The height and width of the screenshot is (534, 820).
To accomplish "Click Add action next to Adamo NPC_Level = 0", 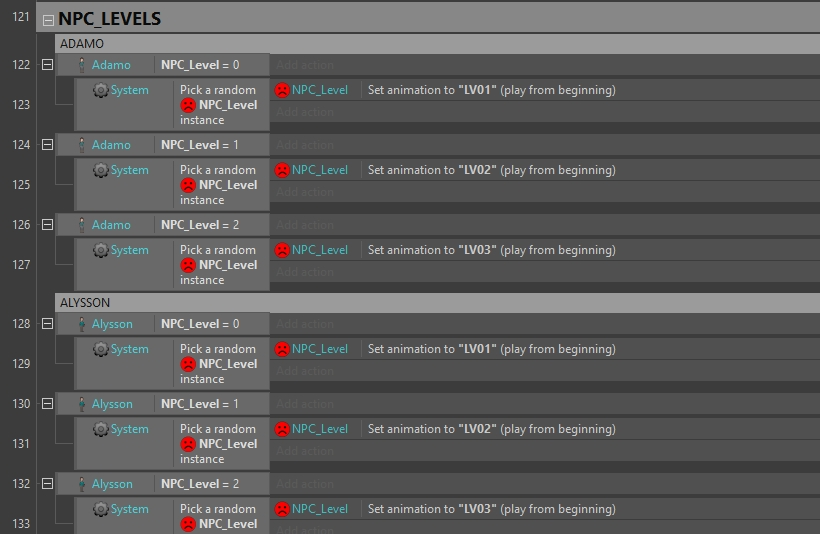I will point(305,65).
